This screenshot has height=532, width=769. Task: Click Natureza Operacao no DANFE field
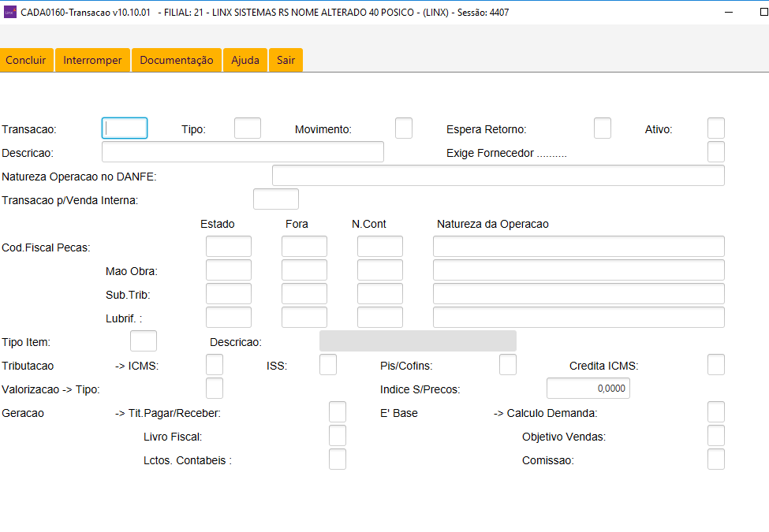coord(498,176)
